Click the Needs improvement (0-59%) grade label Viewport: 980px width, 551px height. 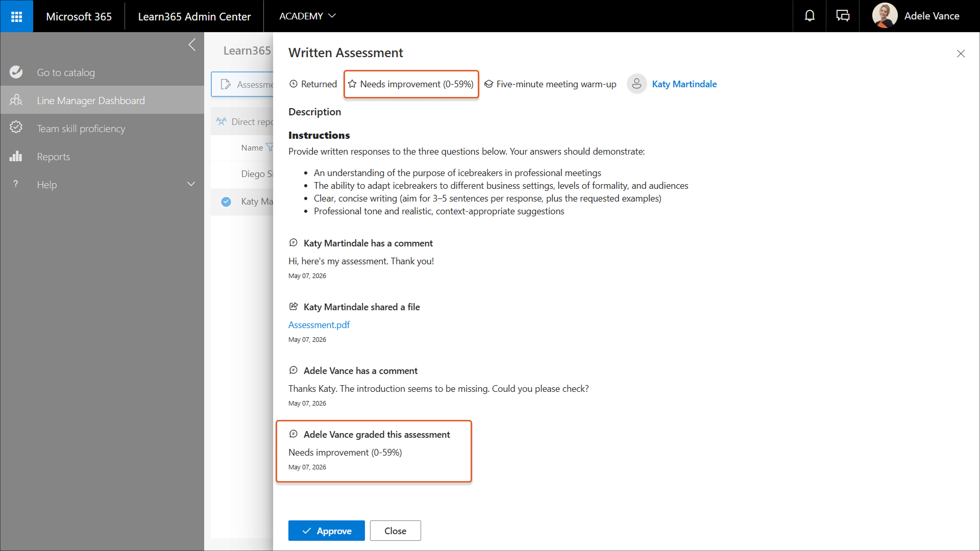416,84
